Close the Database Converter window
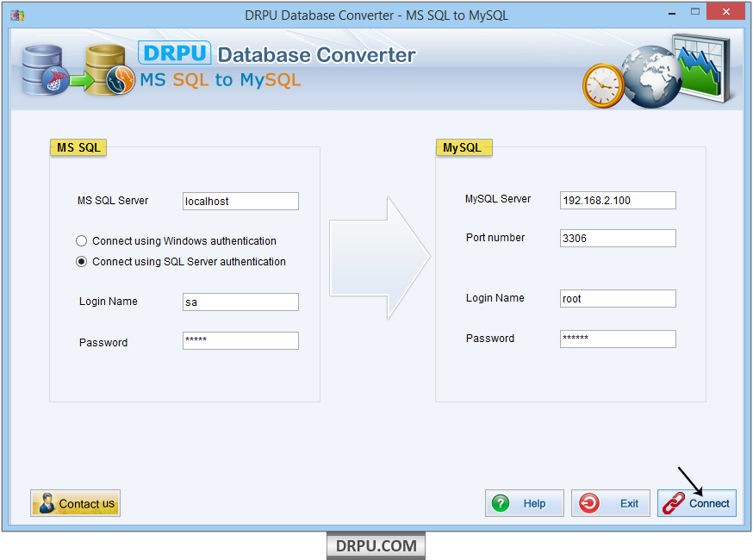Viewport: 753px width, 560px height. pyautogui.click(x=725, y=11)
